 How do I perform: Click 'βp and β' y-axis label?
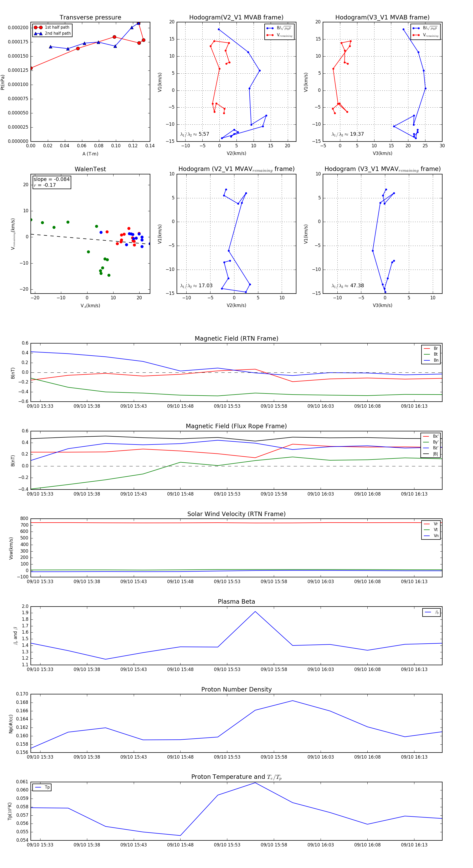point(15,636)
